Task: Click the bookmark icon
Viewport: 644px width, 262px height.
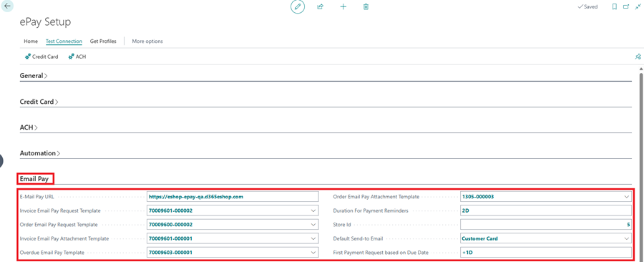Action: [615, 6]
